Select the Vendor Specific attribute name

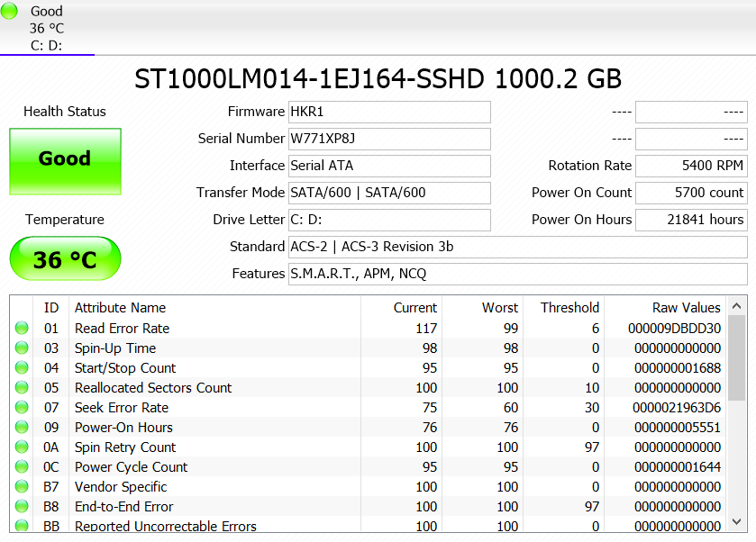pyautogui.click(x=121, y=486)
